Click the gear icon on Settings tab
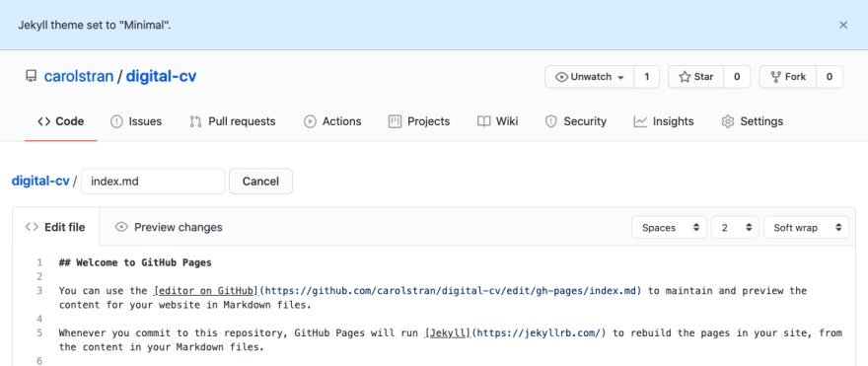Screen dimensions: 868x366 [x=727, y=121]
